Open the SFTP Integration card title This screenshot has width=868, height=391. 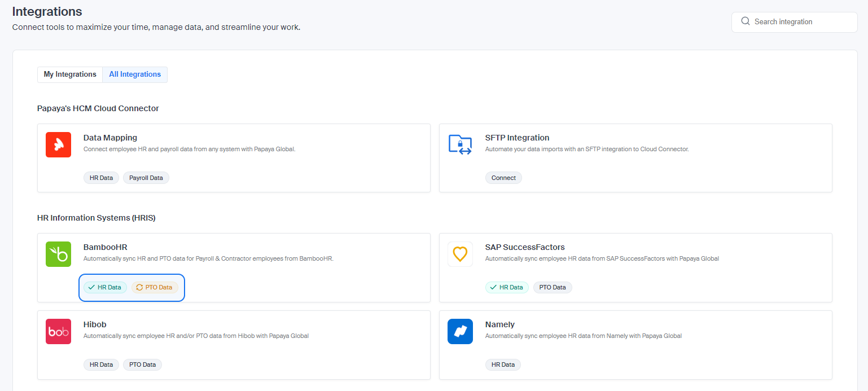pos(517,138)
